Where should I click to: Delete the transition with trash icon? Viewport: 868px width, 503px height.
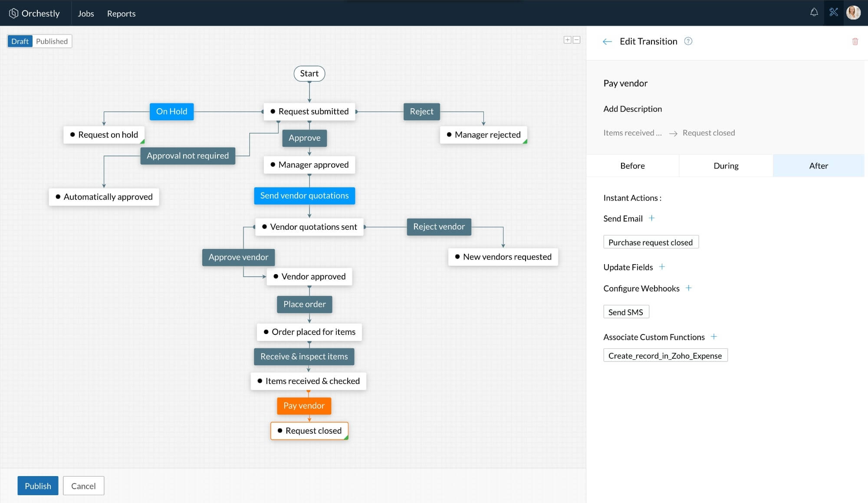(x=855, y=42)
